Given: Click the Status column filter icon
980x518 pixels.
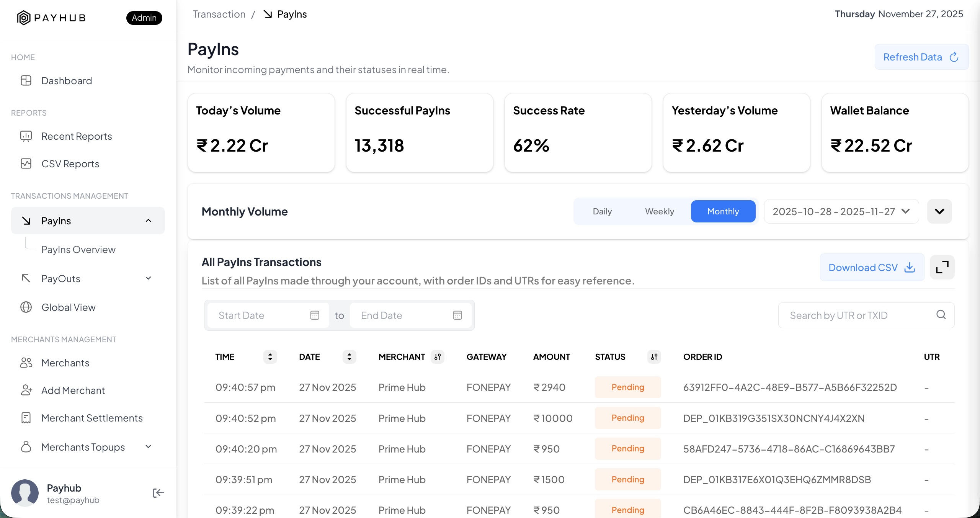Looking at the screenshot, I should coord(654,357).
